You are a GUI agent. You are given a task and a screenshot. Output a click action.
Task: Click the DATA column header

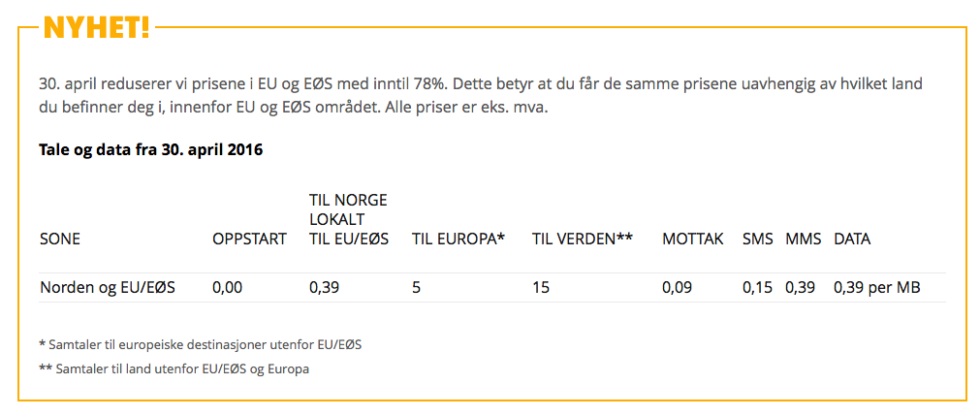[x=852, y=239]
